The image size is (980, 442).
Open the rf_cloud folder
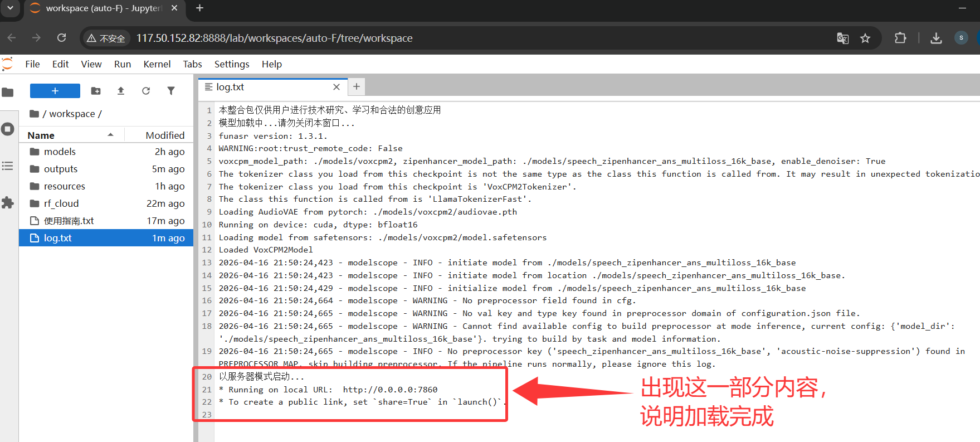(x=61, y=203)
